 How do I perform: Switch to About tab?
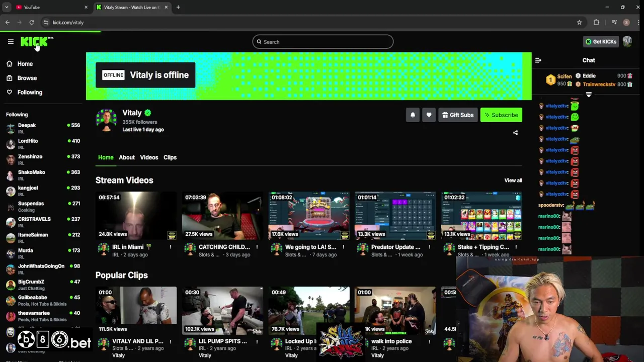coord(127,157)
